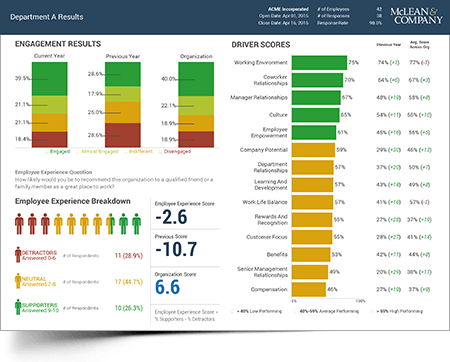Click the McLean & Company logo
This screenshot has width=450, height=362.
pyautogui.click(x=416, y=16)
